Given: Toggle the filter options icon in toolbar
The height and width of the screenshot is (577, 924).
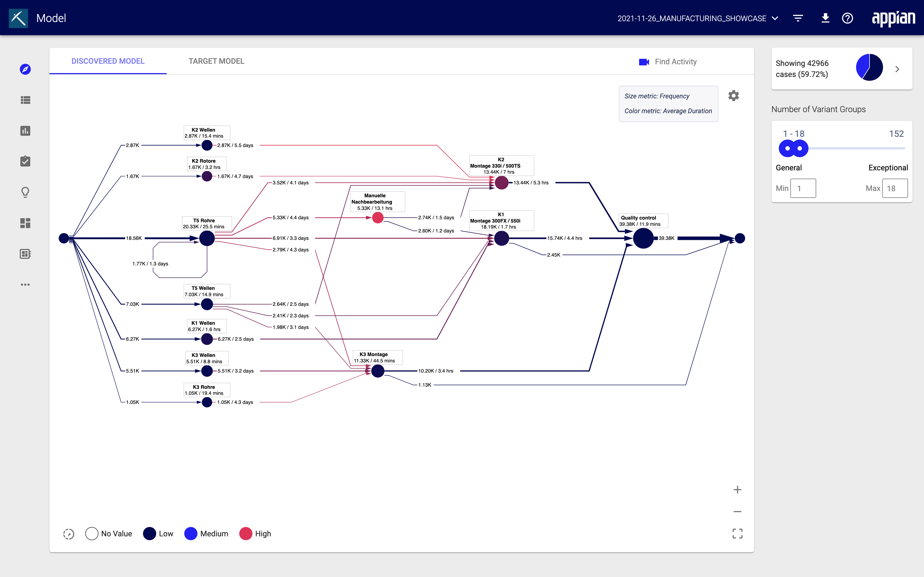Looking at the screenshot, I should (798, 18).
